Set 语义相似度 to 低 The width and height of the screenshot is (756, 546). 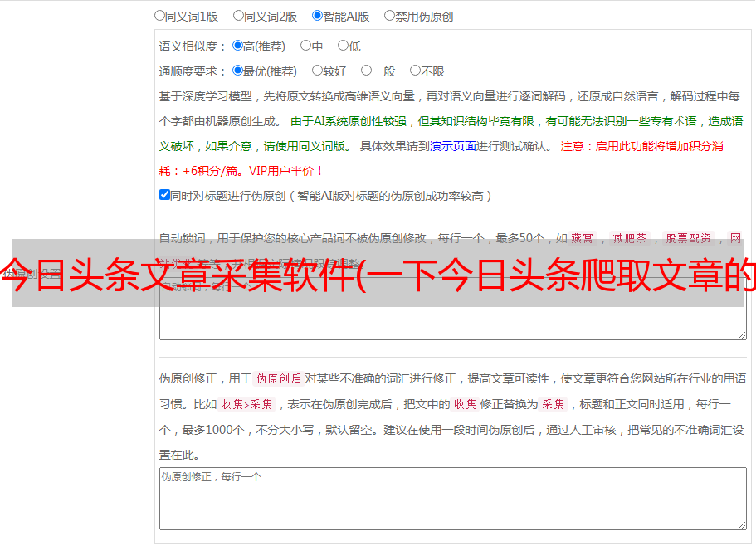coord(343,46)
